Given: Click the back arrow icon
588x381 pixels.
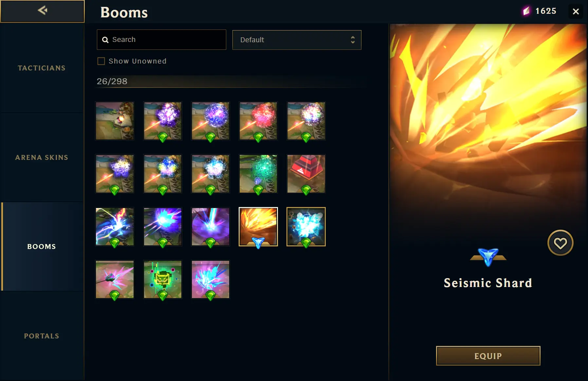Looking at the screenshot, I should point(43,10).
